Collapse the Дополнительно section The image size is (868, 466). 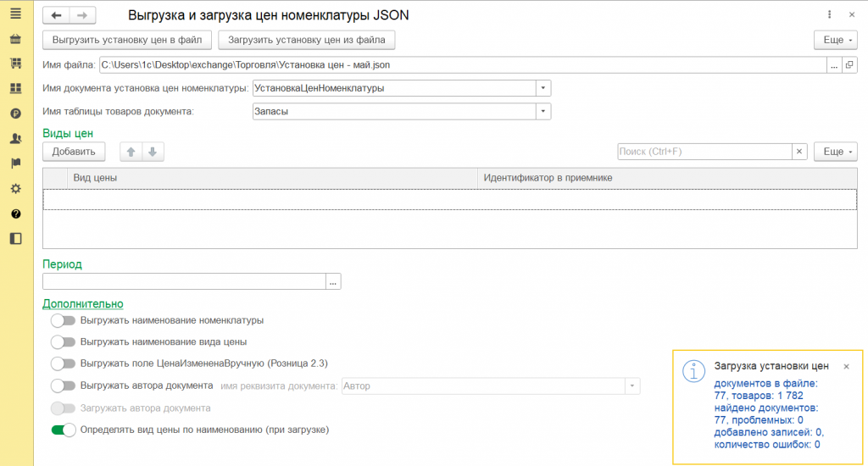pyautogui.click(x=83, y=304)
